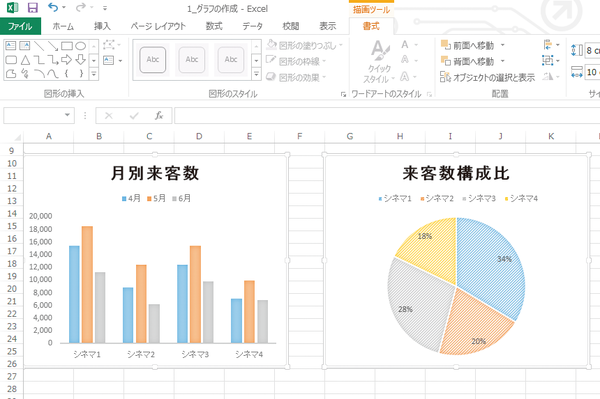Viewport: 600px width, 399px height.
Task: Open the ファイル tab
Action: 20,26
